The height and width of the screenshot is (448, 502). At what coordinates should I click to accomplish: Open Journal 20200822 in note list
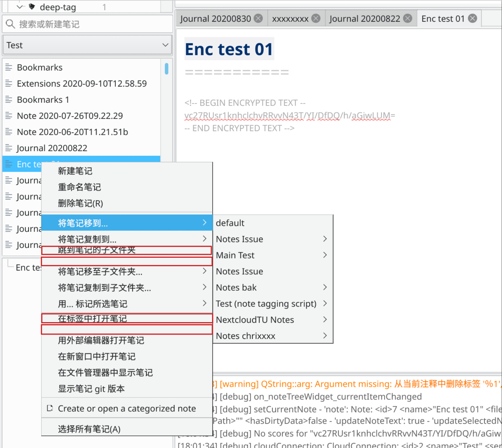[x=81, y=148]
